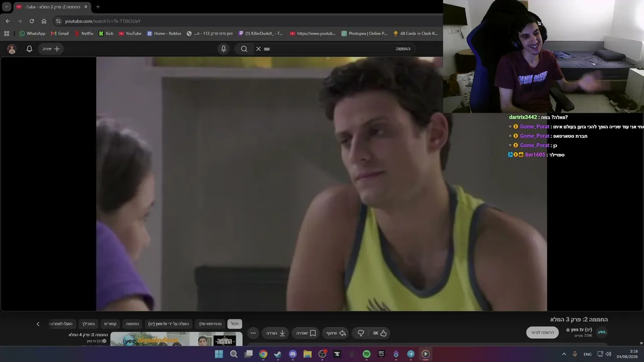This screenshot has height=362, width=644.
Task: Share the video with שיתוף button
Action: [336, 333]
